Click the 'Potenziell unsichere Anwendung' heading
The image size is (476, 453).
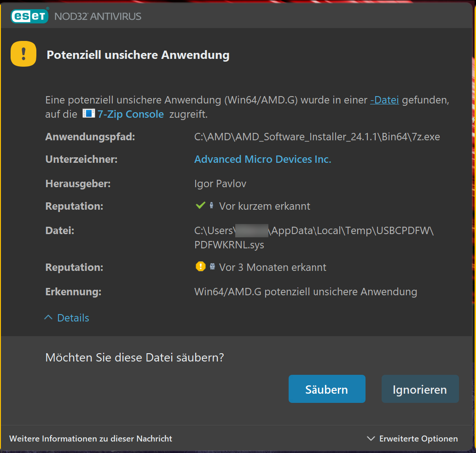pos(138,55)
